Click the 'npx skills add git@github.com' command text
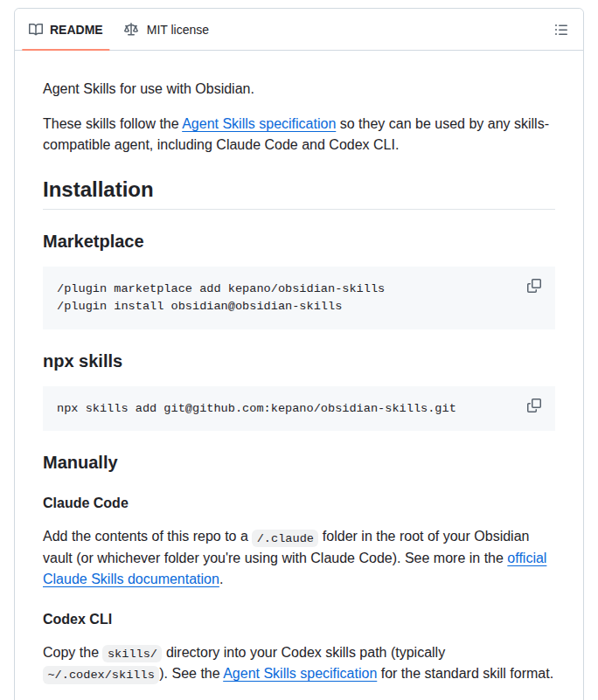Image resolution: width=598 pixels, height=700 pixels. [x=256, y=408]
